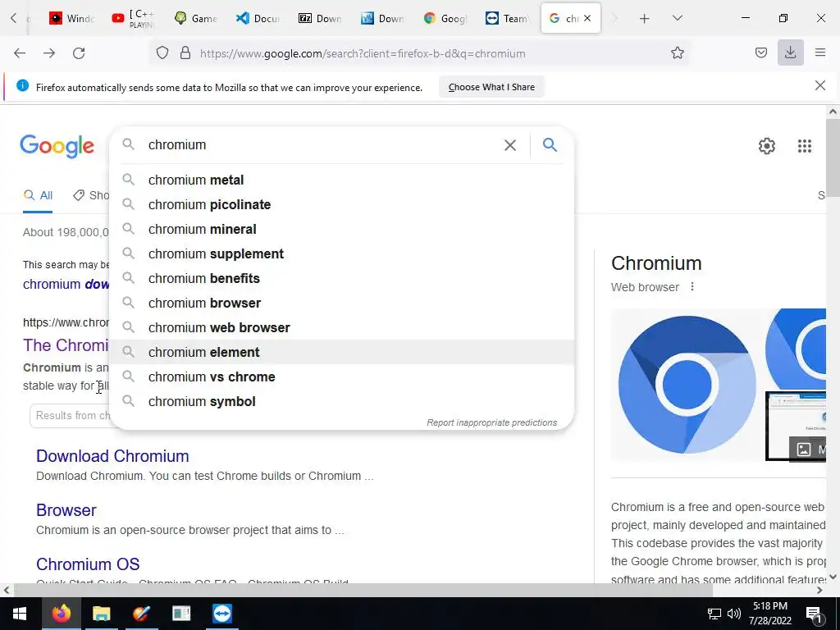Open the Chromium OS sitelink
840x630 pixels.
point(88,564)
